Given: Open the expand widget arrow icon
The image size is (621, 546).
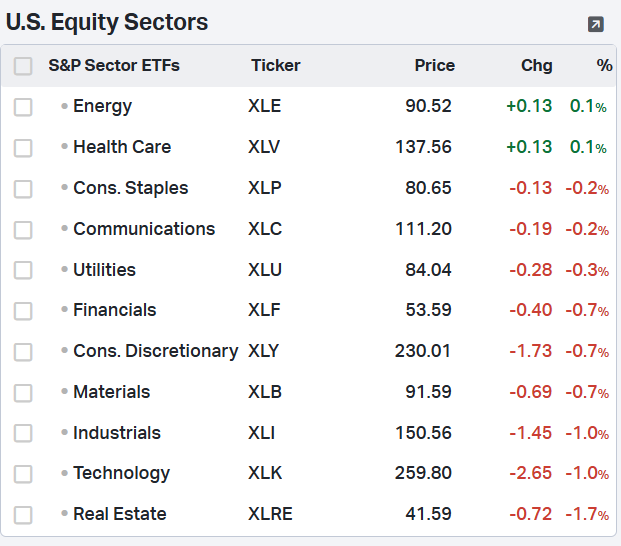Looking at the screenshot, I should tap(596, 24).
